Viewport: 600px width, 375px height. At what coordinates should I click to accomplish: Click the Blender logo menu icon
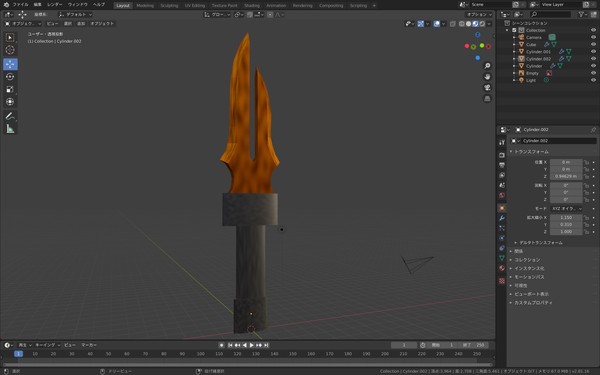coord(6,5)
